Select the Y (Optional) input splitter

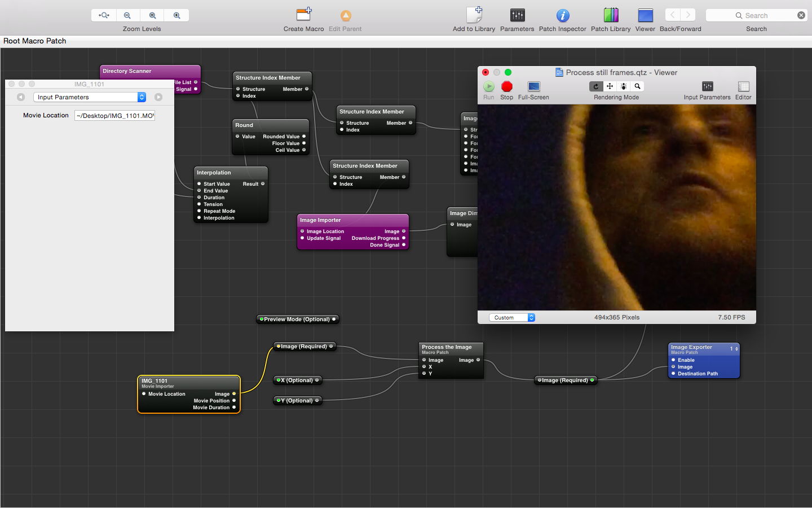tap(297, 401)
